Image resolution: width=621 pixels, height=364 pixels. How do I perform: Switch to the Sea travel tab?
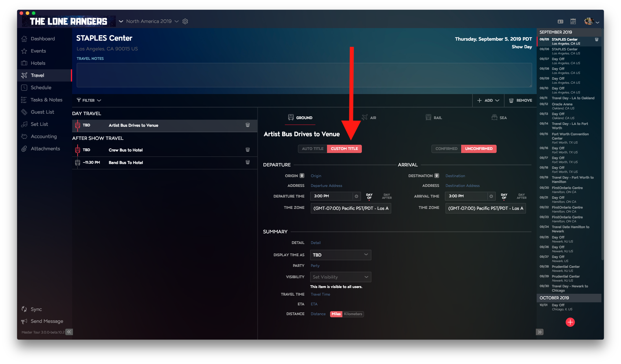pos(499,118)
